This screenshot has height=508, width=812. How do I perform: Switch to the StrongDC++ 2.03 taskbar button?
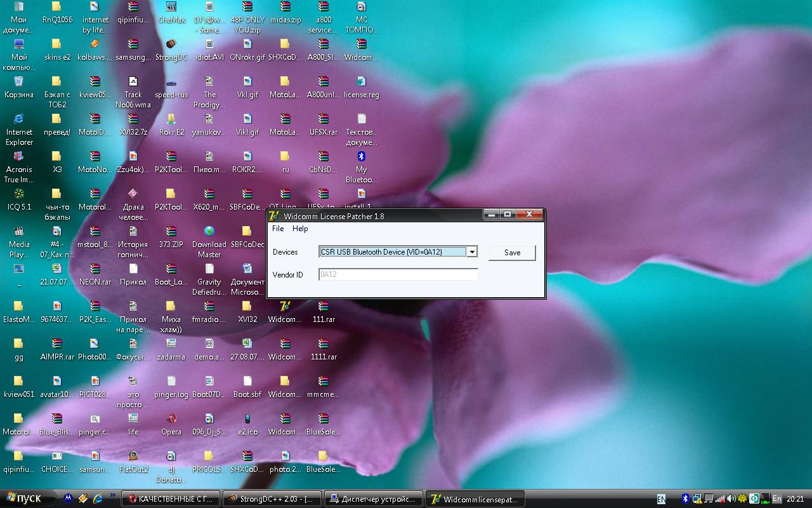point(272,499)
